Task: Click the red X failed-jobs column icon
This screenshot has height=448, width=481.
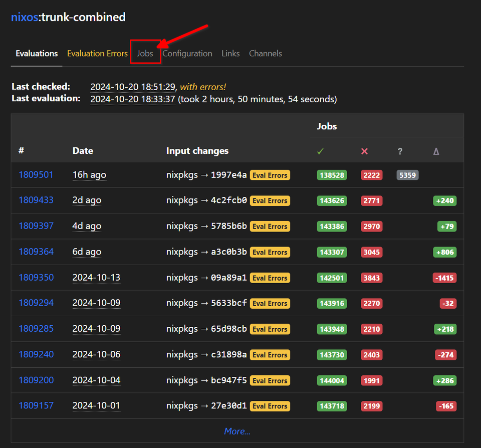Action: click(x=364, y=151)
